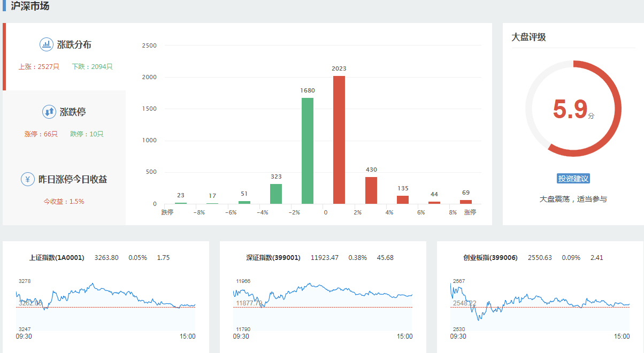Click the red bar labeled 2023
Screen dimensions: 644x353
click(339, 140)
